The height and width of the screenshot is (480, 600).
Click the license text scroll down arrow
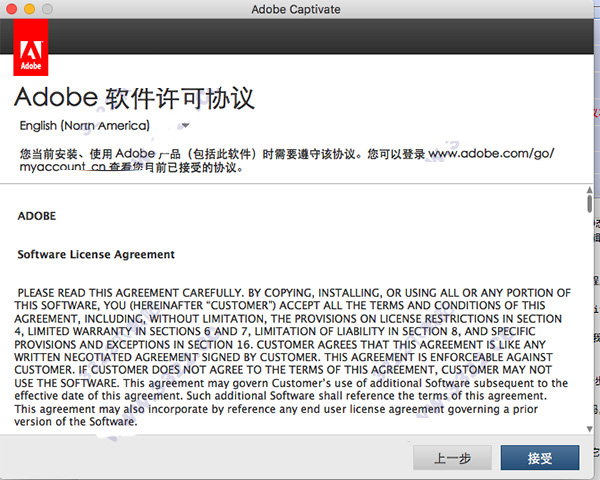coord(589,429)
